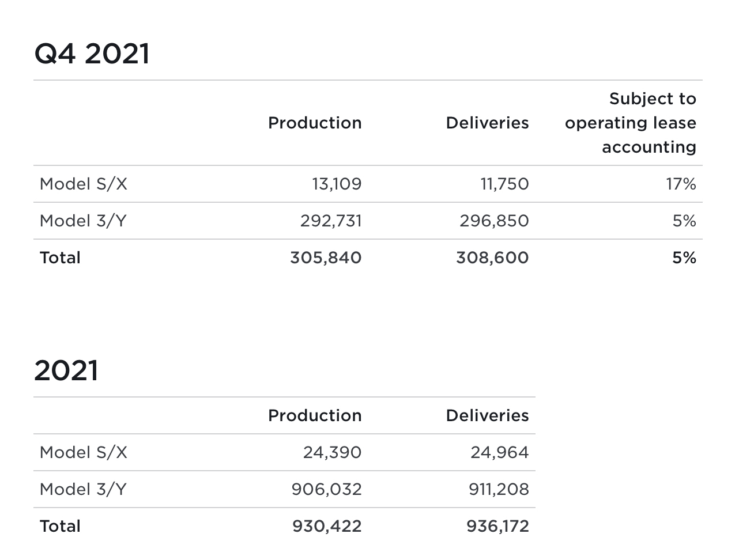Select the 936,172 total annual deliveries value

coord(497,526)
